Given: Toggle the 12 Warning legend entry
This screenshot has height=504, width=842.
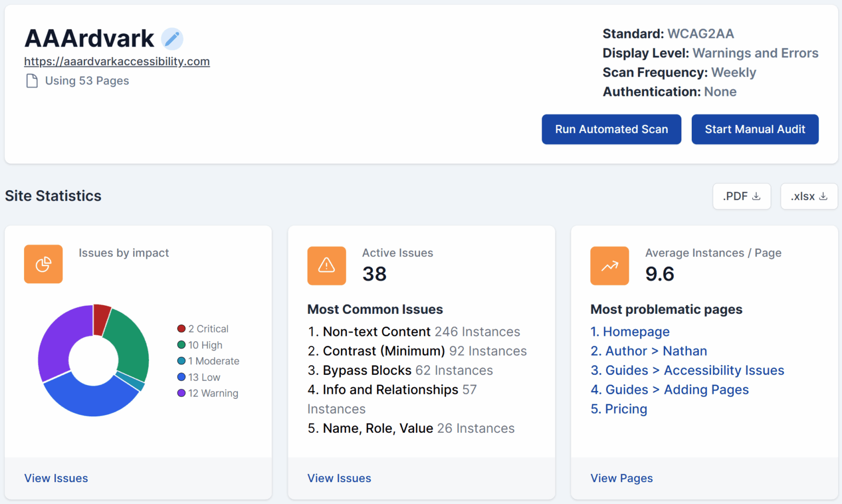Looking at the screenshot, I should pos(208,393).
